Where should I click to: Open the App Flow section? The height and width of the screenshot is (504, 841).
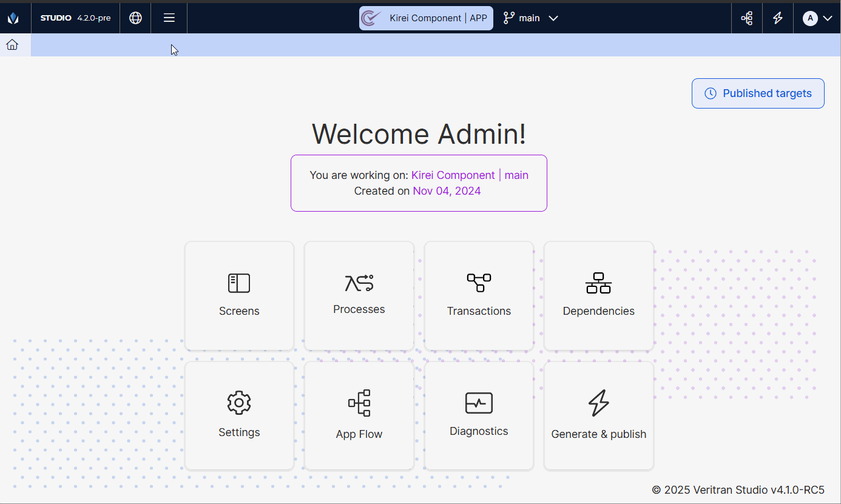pyautogui.click(x=359, y=415)
